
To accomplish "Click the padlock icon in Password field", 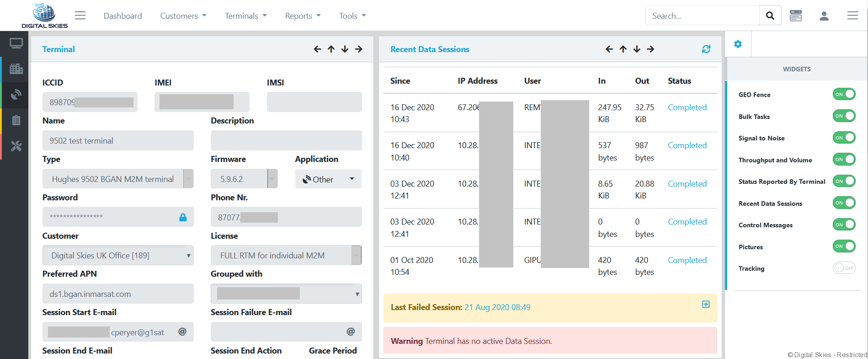I will tap(183, 217).
